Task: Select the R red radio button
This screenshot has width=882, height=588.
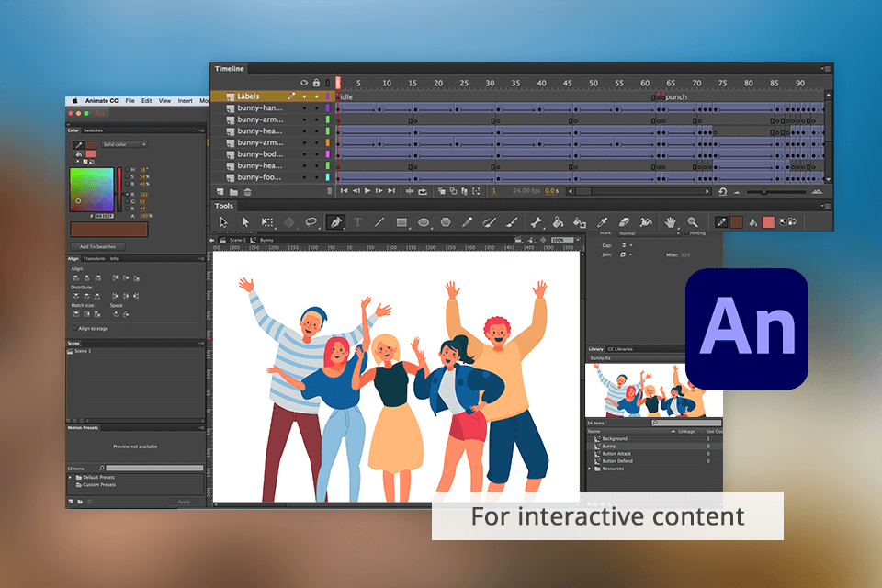Action: point(127,194)
